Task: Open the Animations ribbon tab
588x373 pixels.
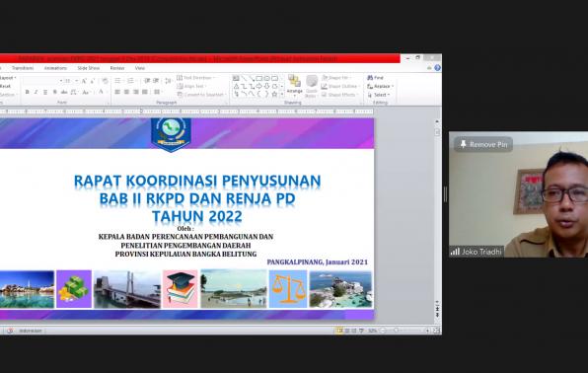Action: click(55, 68)
